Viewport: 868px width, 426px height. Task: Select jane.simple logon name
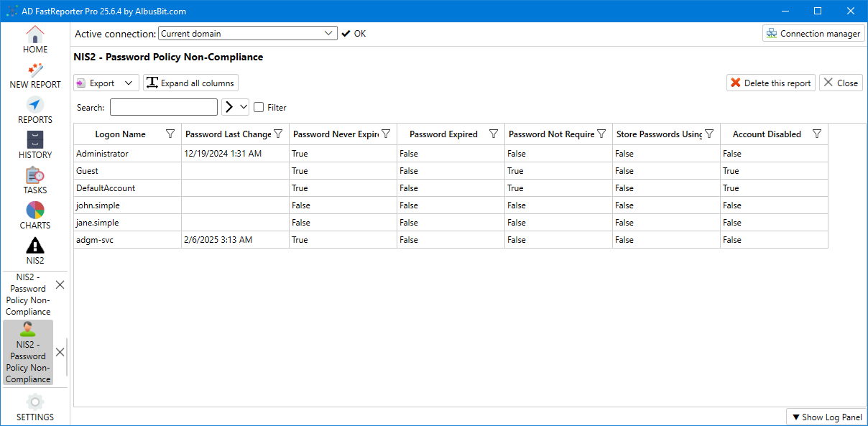[98, 223]
